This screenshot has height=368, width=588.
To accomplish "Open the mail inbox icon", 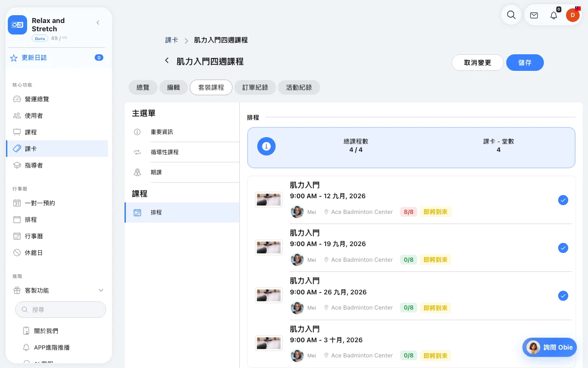I will click(x=534, y=15).
